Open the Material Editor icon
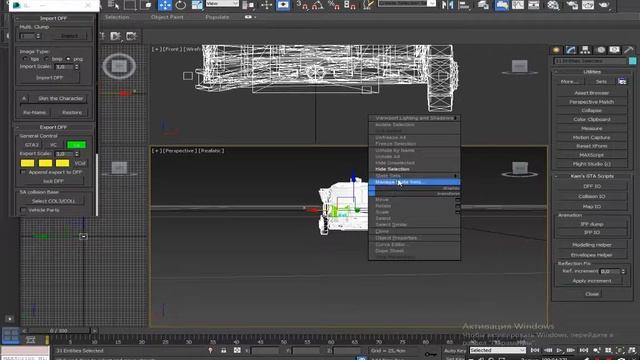This screenshot has width=640, height=360. (x=553, y=5)
